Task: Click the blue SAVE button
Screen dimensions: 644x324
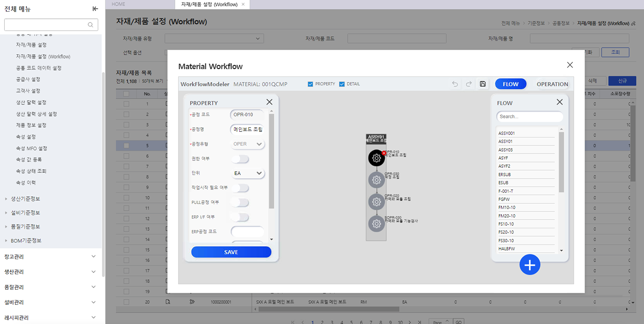Action: click(x=231, y=252)
